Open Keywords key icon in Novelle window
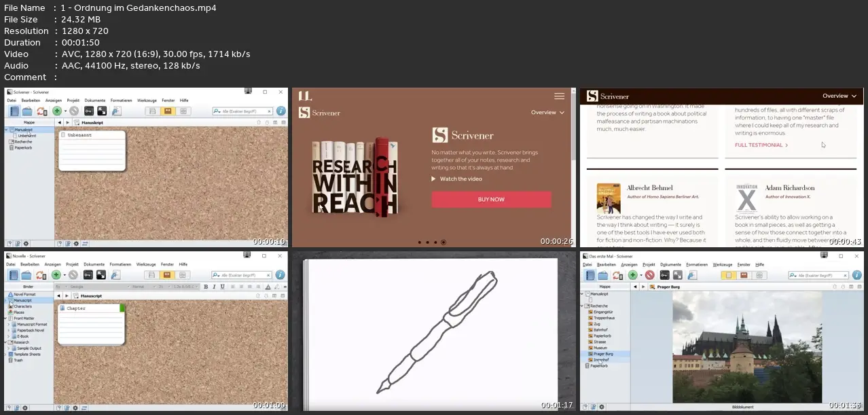Screen dimensions: 868x415 pos(88,275)
